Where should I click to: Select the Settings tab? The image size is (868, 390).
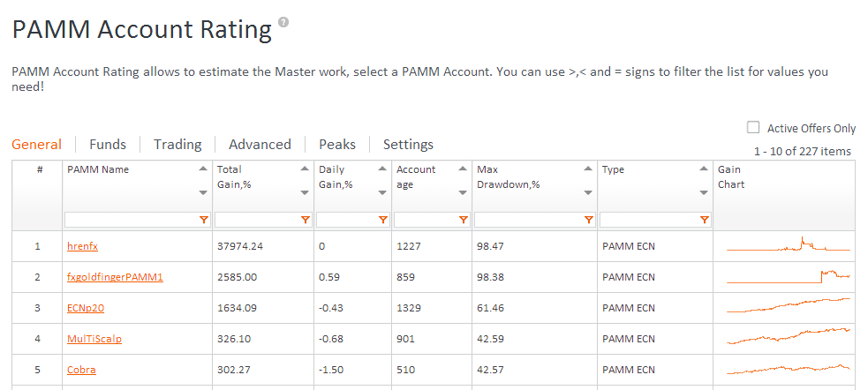coord(408,145)
